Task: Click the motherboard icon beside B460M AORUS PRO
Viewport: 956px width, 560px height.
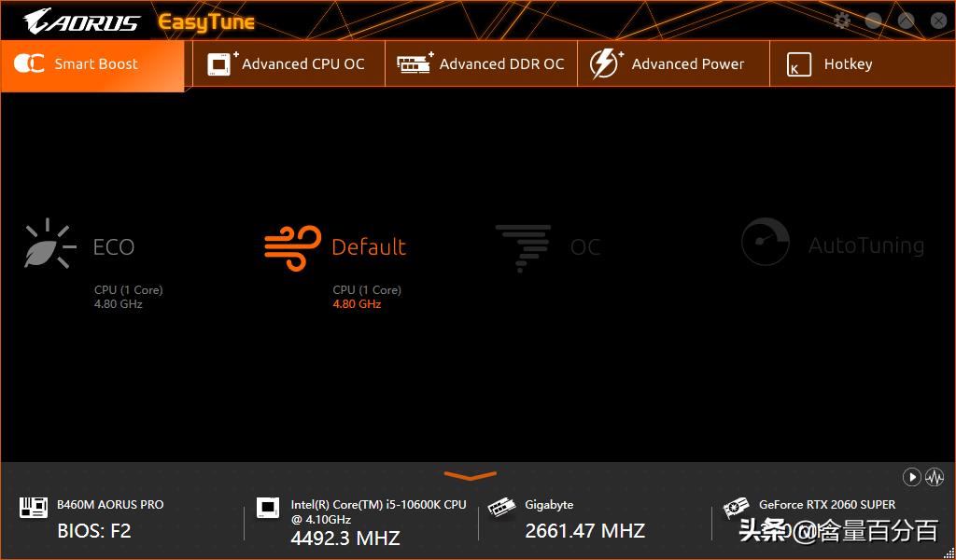Action: coord(34,507)
